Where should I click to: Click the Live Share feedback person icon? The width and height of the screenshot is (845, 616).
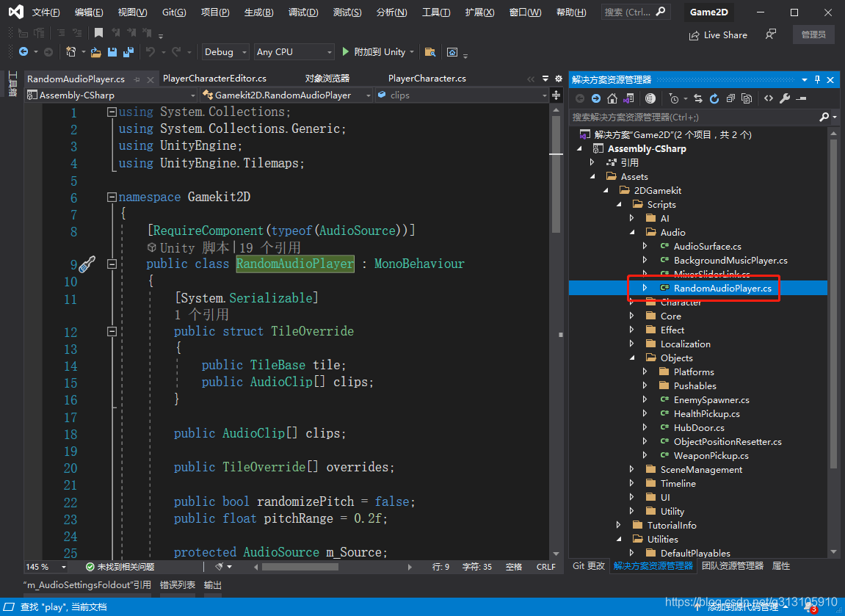tap(771, 35)
